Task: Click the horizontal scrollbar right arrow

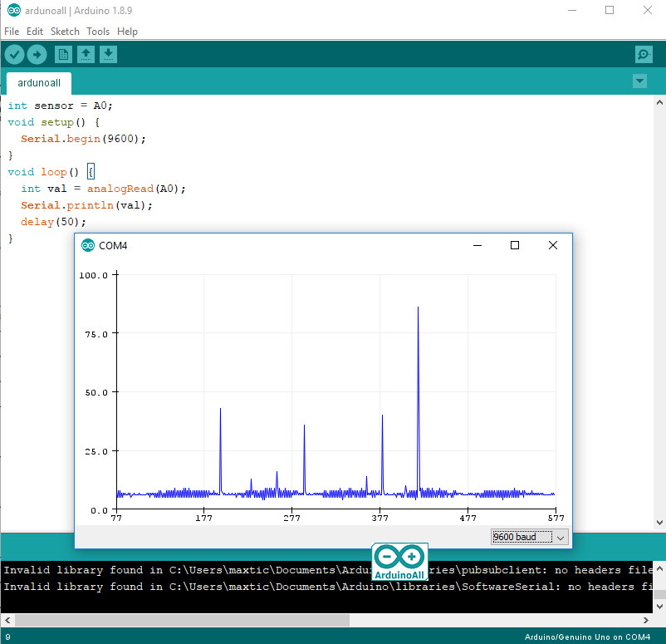Action: pos(646,620)
